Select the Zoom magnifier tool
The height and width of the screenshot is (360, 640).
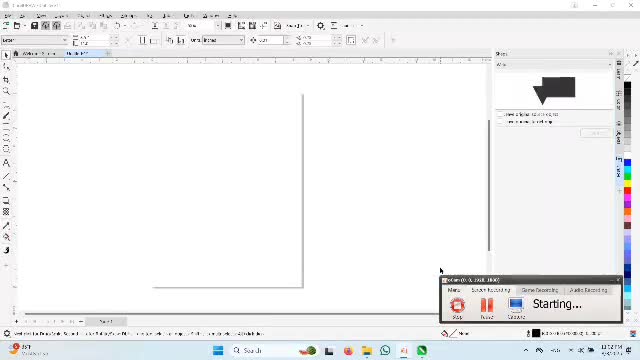click(6, 91)
